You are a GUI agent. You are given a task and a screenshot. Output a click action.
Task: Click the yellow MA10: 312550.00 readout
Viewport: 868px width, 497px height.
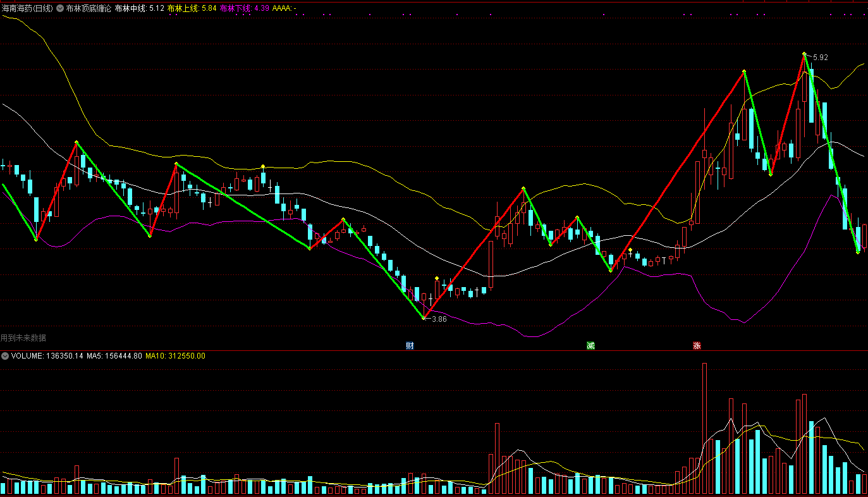pyautogui.click(x=176, y=356)
